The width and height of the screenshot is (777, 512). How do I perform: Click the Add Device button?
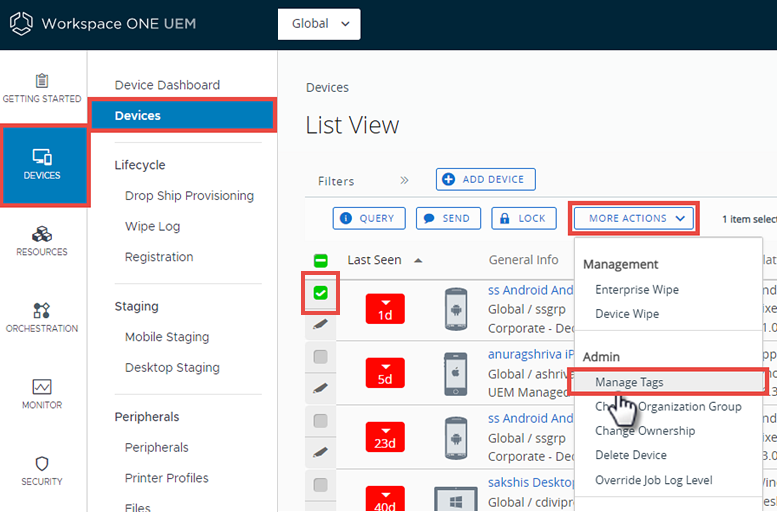click(x=486, y=179)
